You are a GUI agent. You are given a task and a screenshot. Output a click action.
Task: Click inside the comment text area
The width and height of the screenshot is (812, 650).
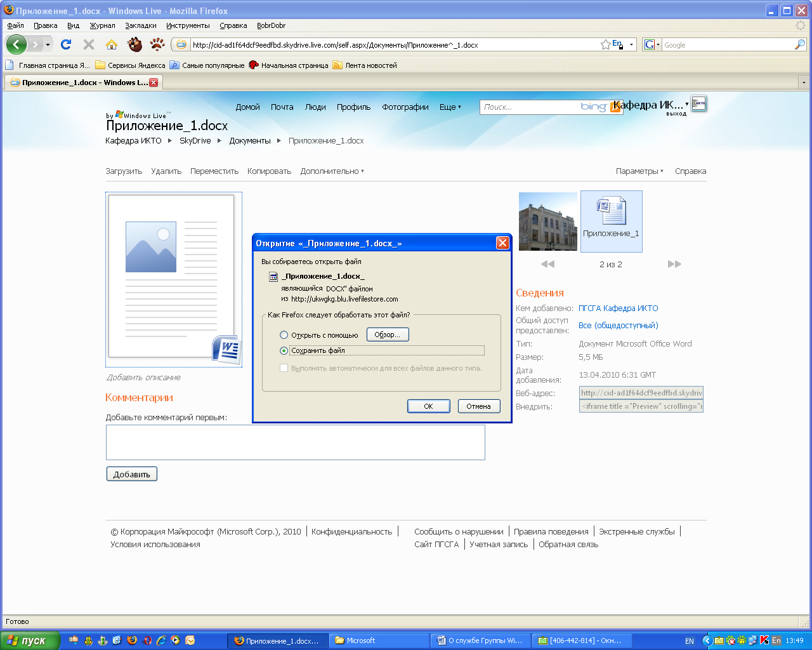pyautogui.click(x=296, y=442)
